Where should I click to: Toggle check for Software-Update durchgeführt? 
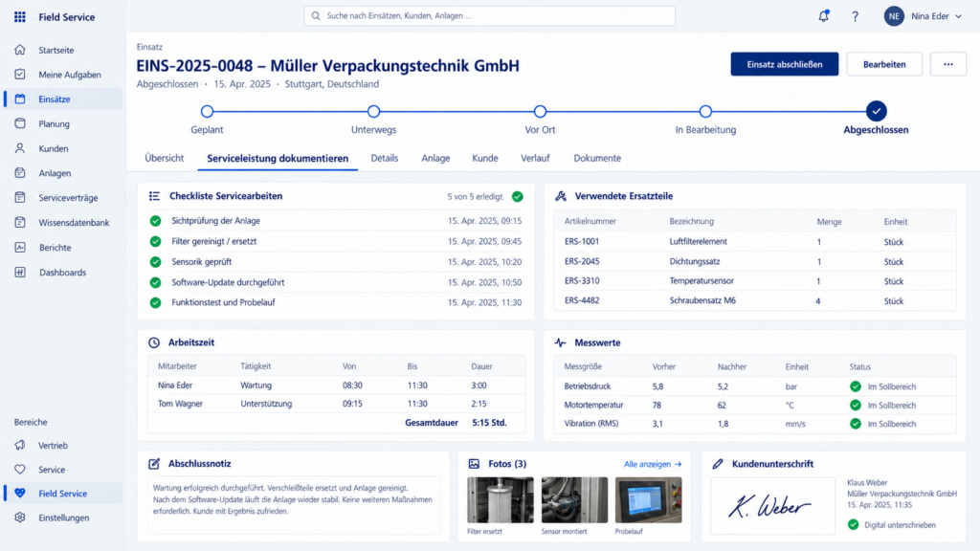[156, 282]
